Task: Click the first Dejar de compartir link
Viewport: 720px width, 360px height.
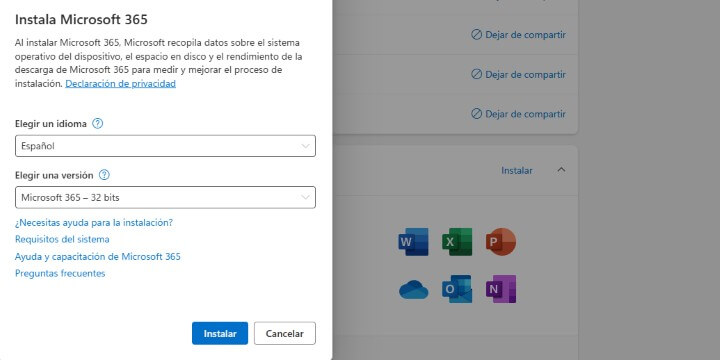Action: [x=518, y=34]
